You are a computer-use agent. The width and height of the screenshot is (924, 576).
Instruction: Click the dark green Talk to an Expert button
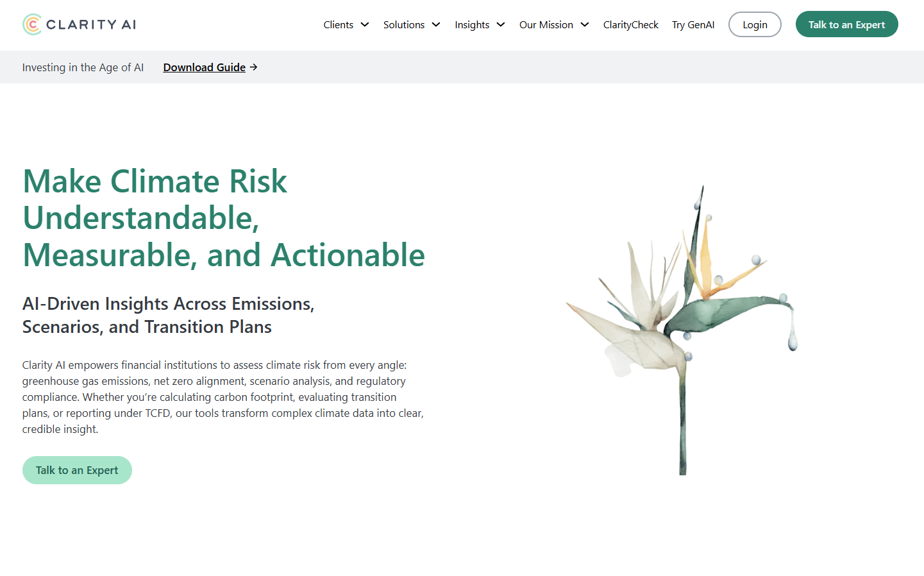[x=846, y=24]
